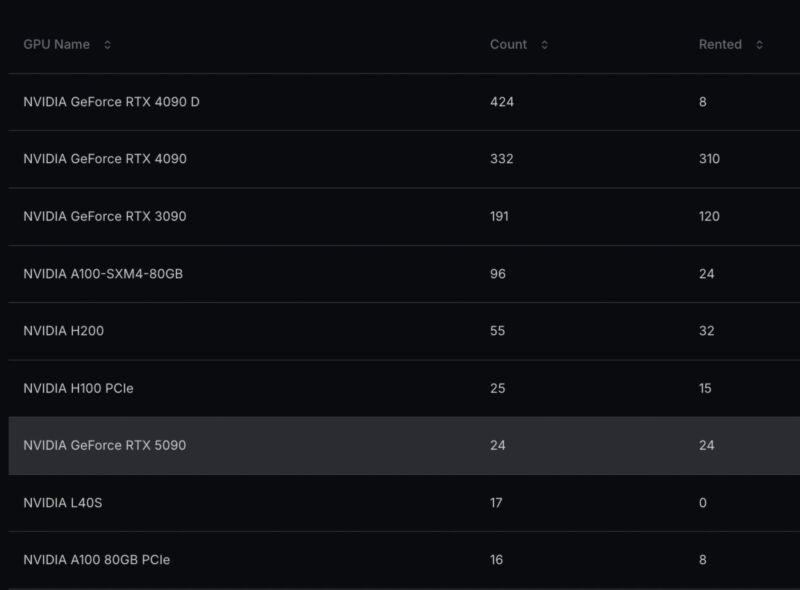This screenshot has width=800, height=590.
Task: Open the NVIDIA A100 80GB PCIe entry
Action: [97, 560]
